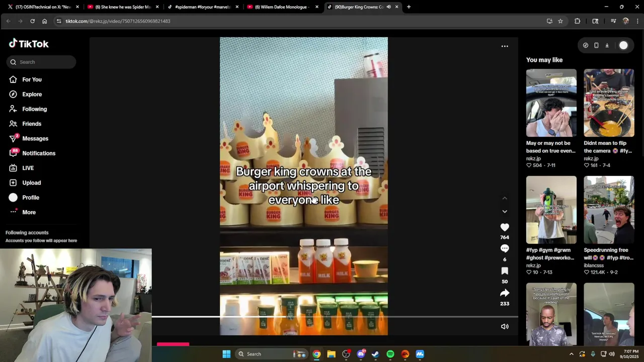Image resolution: width=644 pixels, height=362 pixels.
Task: Go to the next video
Action: click(x=505, y=212)
